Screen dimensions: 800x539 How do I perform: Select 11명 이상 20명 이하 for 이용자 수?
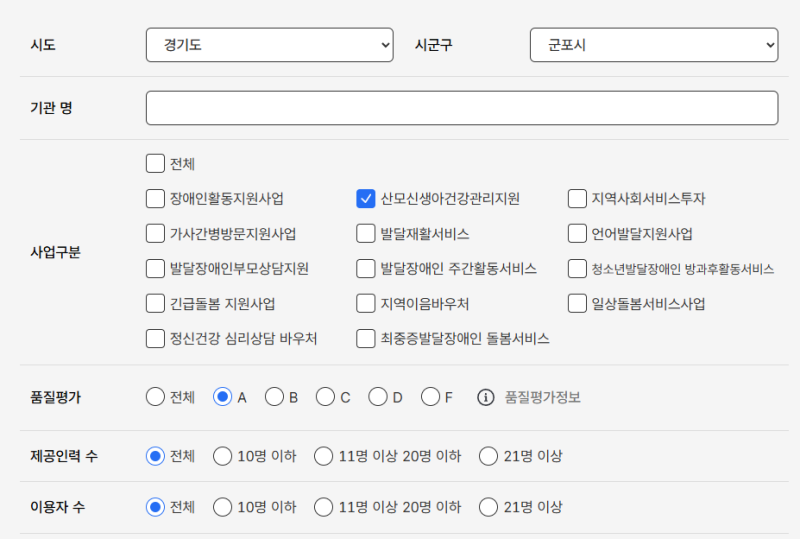click(323, 507)
